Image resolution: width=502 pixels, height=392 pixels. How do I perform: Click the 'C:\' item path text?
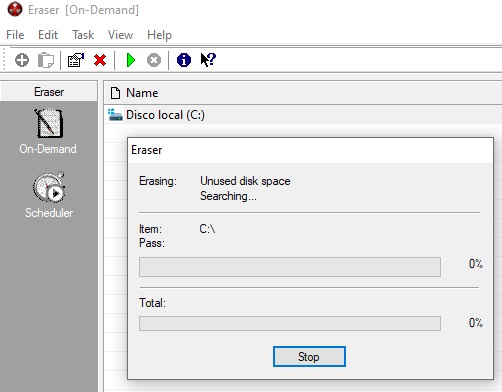click(207, 229)
